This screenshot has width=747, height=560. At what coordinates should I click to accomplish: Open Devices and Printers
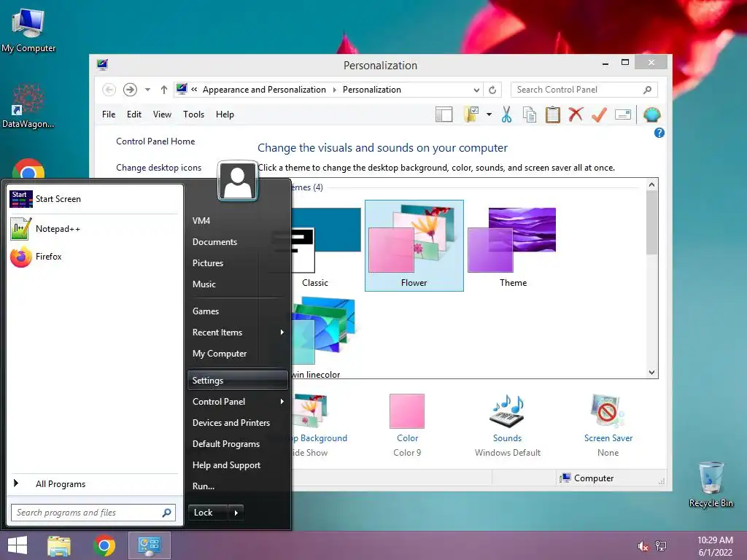click(x=237, y=423)
